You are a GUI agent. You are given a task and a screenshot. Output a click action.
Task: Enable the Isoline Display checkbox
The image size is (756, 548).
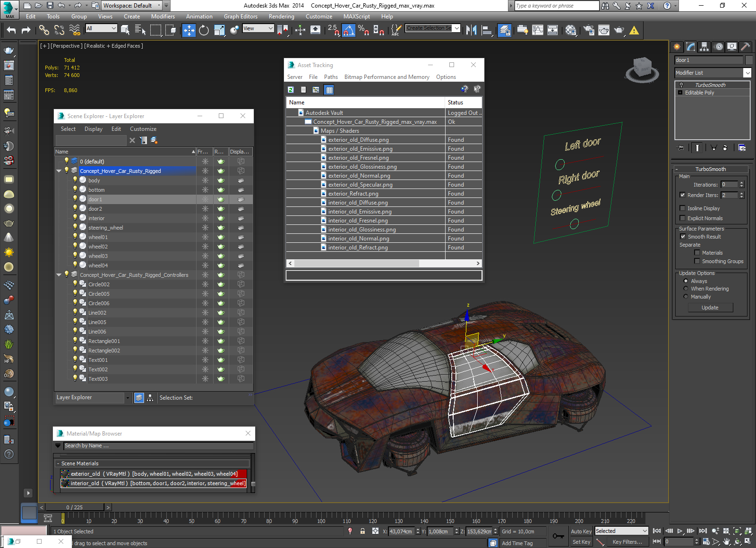coord(682,208)
